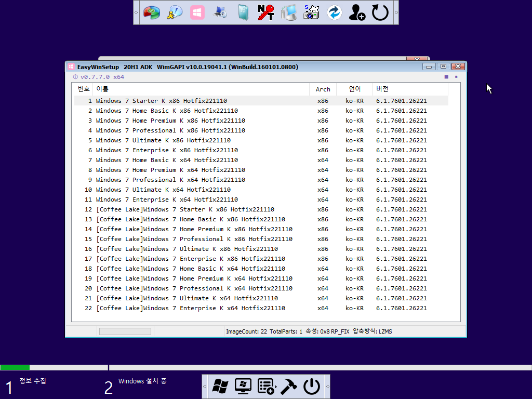This screenshot has width=532, height=399.
Task: Select Windows 7 Ultimate K x86 row
Action: 261,140
